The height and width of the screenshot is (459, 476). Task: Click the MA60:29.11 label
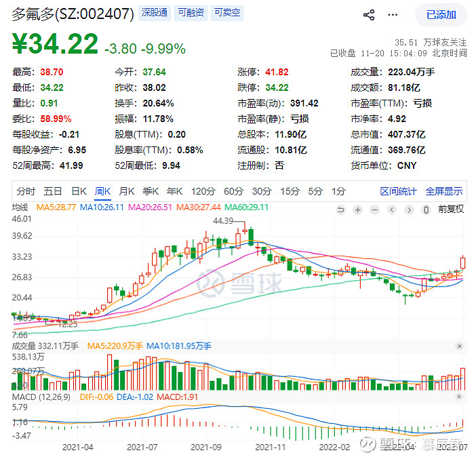(x=247, y=207)
